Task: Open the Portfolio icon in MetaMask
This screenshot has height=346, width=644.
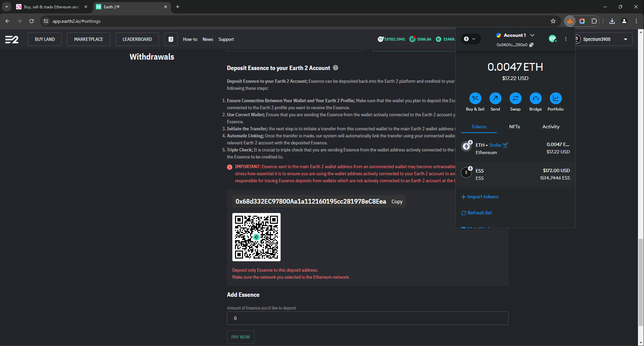Action: click(x=555, y=98)
